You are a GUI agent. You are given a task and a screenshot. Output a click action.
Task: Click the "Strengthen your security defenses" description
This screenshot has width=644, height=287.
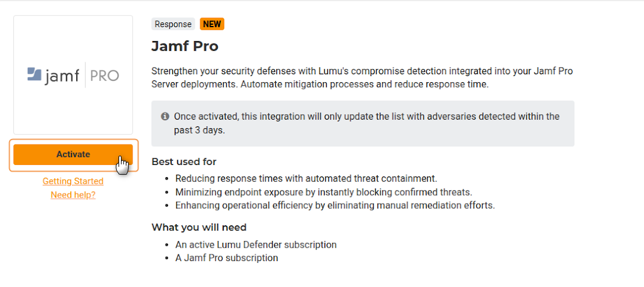[x=362, y=78]
